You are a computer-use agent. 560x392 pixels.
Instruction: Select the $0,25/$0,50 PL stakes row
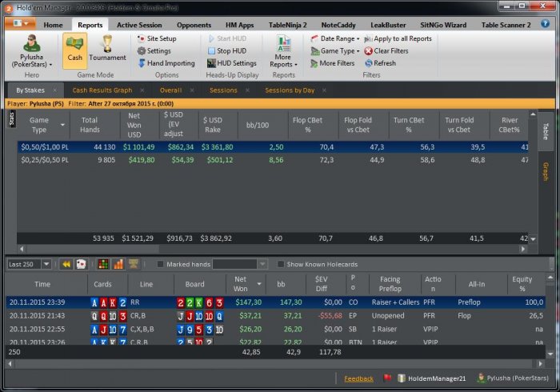[273, 160]
